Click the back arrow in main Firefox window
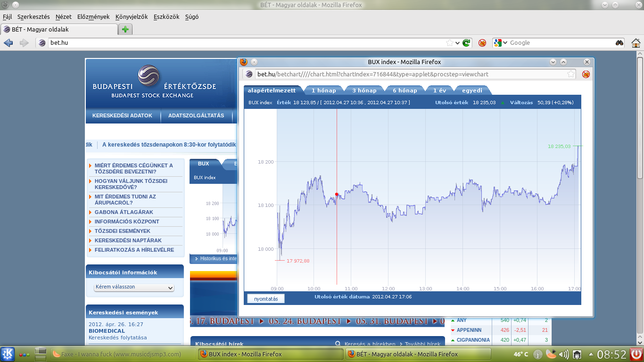644x362 pixels. pyautogui.click(x=8, y=43)
